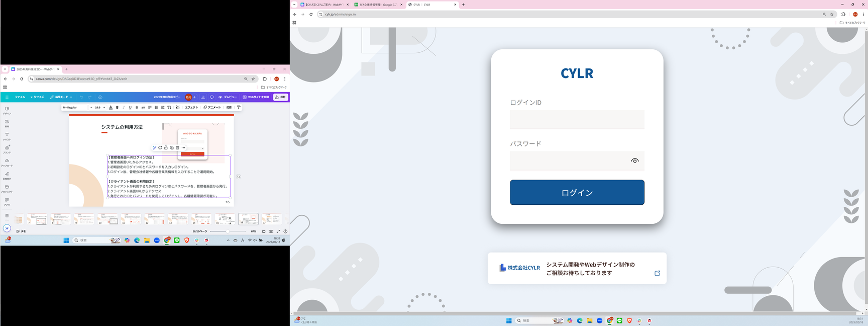Open grid view of pages in Canva
The width and height of the screenshot is (868, 326).
click(x=271, y=231)
